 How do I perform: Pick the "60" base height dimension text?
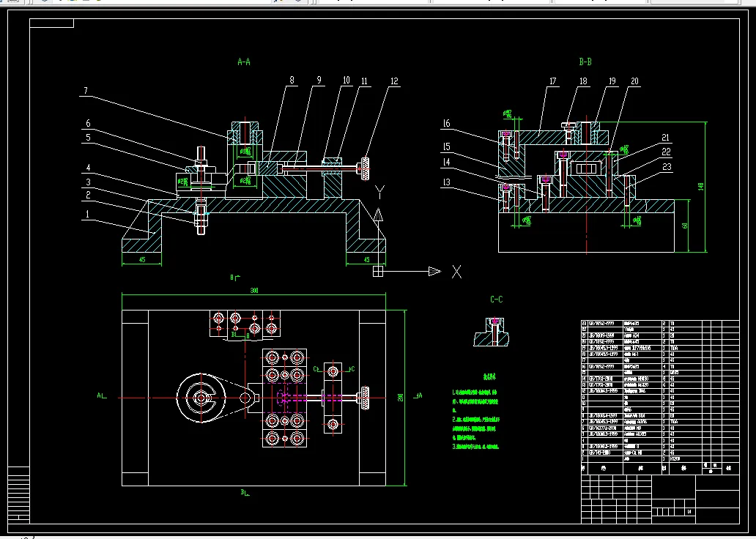coord(685,226)
